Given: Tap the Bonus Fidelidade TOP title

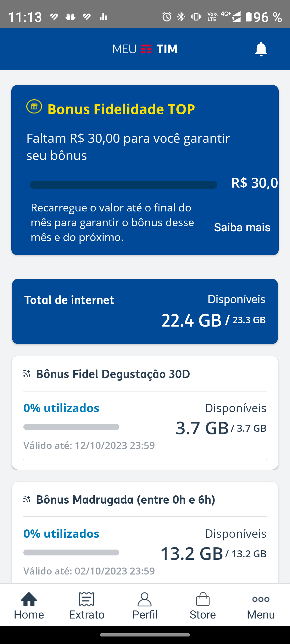Looking at the screenshot, I should 121,109.
